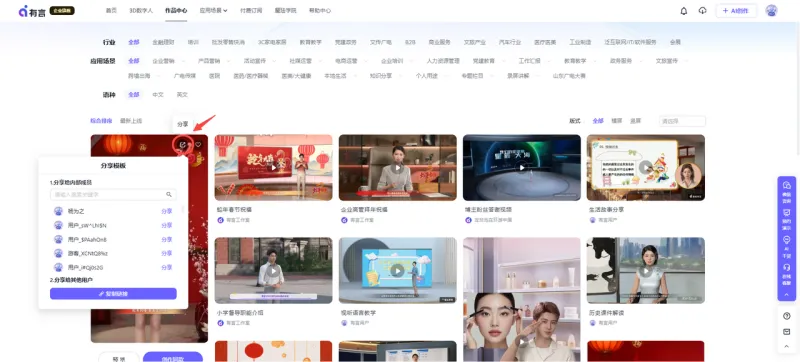Click the share icon on the red card
This screenshot has height=362, width=800.
coord(183,144)
